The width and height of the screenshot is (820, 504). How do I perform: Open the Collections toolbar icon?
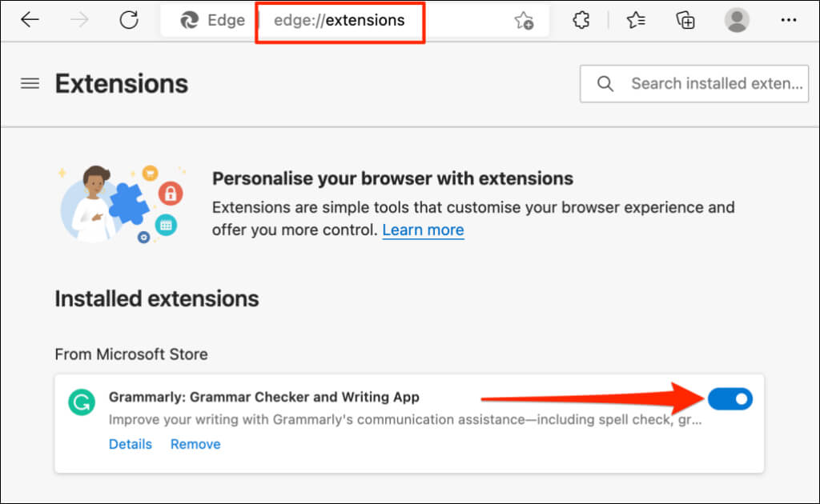(x=685, y=21)
